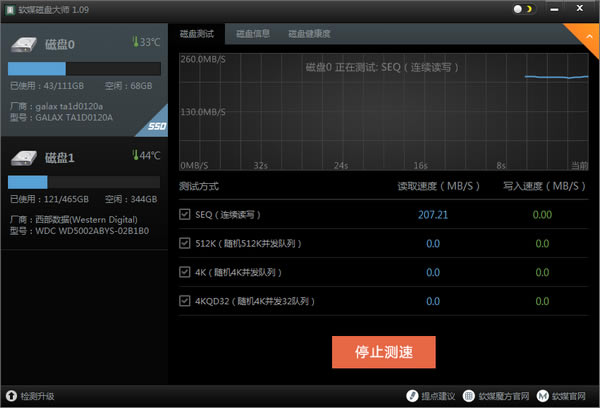
Task: Click the 空闲：344GB label
Action: (131, 199)
